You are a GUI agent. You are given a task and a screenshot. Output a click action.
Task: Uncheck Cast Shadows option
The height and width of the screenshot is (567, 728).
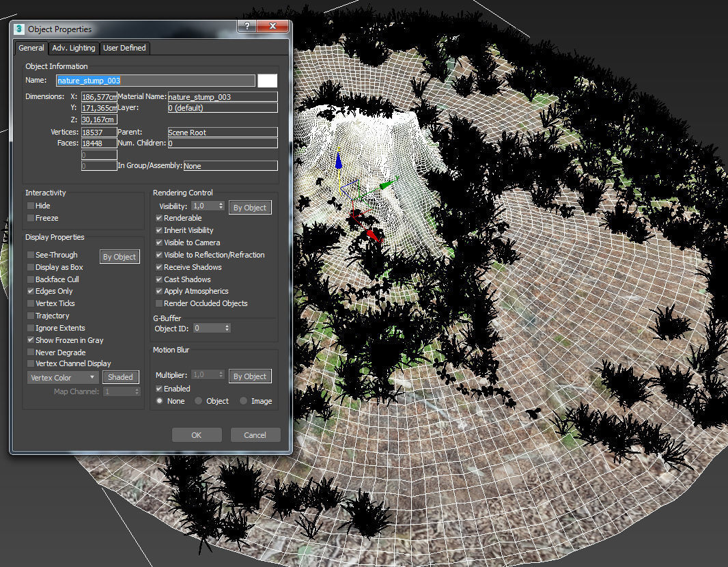[x=159, y=279]
